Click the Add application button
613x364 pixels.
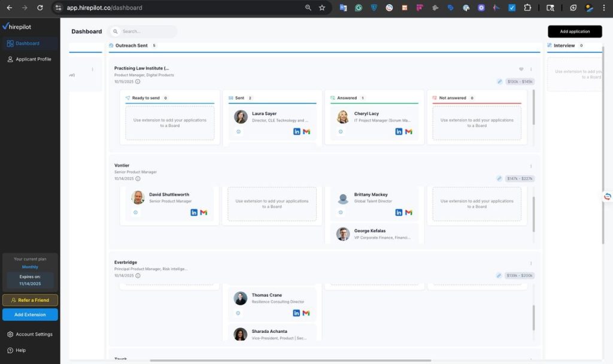574,31
